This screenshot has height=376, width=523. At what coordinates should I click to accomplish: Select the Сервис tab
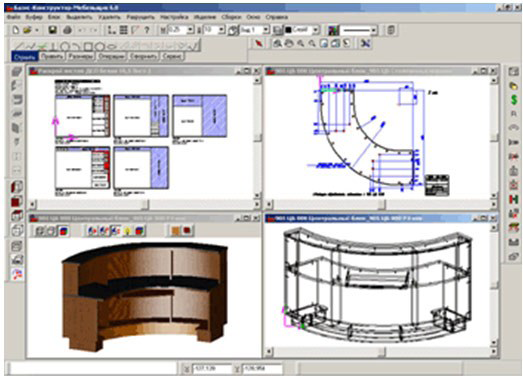[x=172, y=56]
